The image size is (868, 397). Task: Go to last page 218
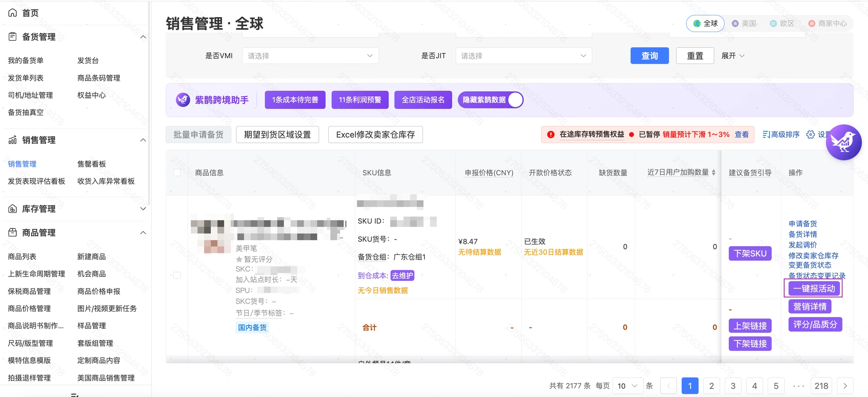coord(821,386)
